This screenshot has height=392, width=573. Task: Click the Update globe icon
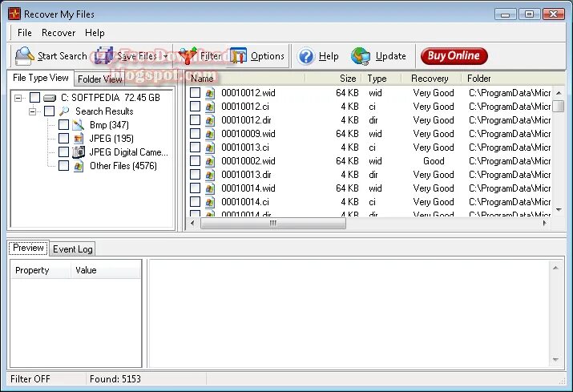361,56
